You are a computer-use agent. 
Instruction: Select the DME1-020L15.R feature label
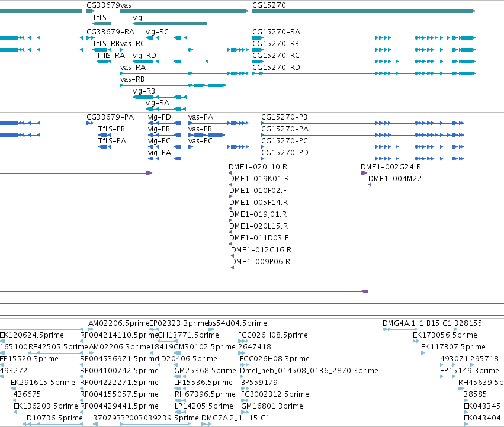pos(258,226)
